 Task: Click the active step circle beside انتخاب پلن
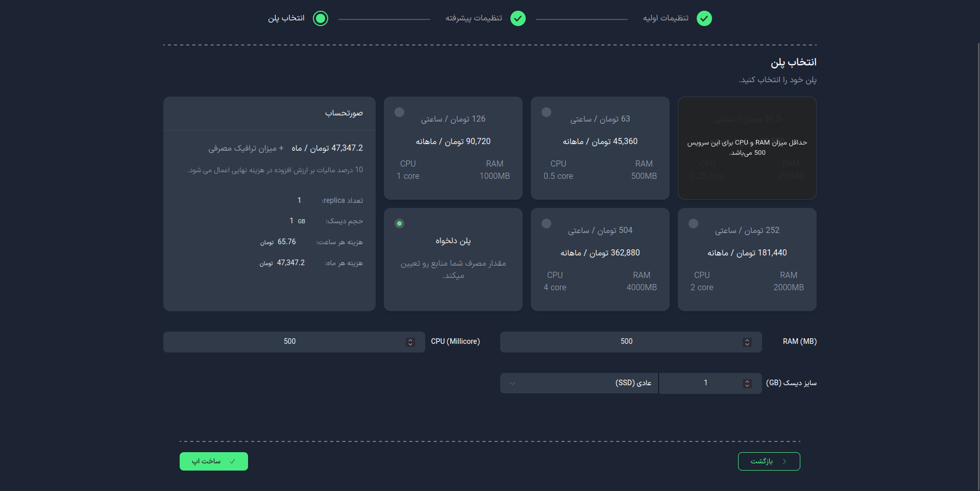[x=321, y=18]
